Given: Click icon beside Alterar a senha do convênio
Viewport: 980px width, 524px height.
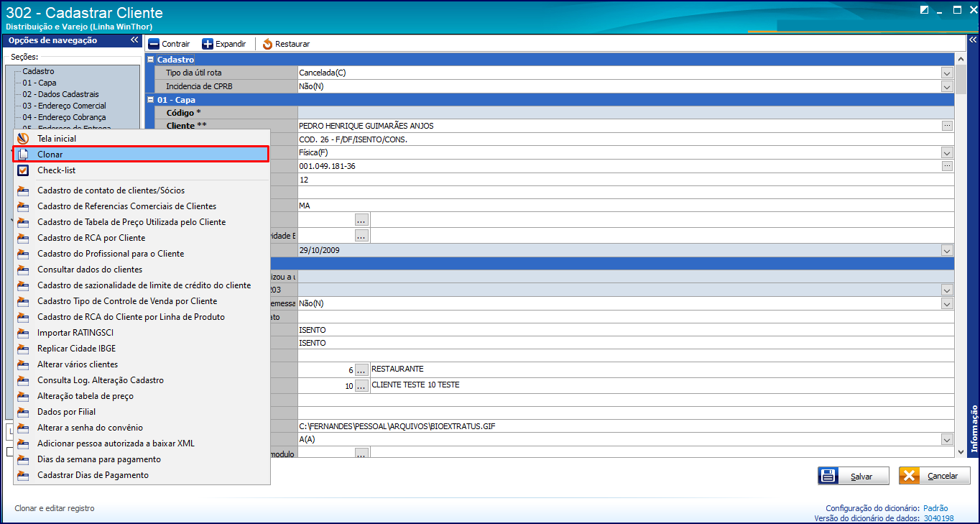Looking at the screenshot, I should 23,428.
